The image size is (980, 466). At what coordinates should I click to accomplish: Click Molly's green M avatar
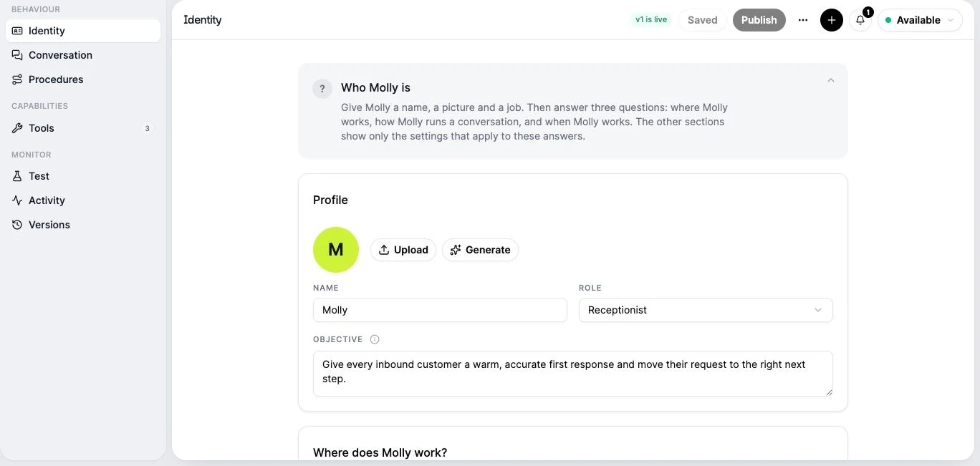point(336,250)
